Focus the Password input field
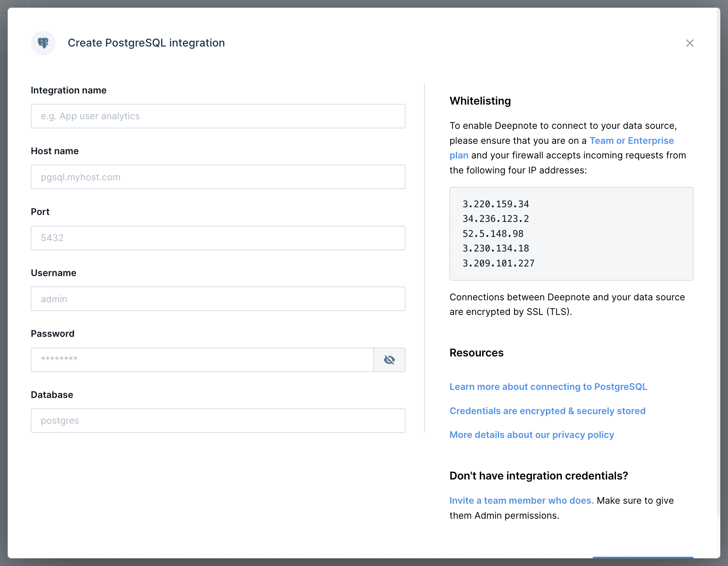This screenshot has width=728, height=566. point(202,360)
